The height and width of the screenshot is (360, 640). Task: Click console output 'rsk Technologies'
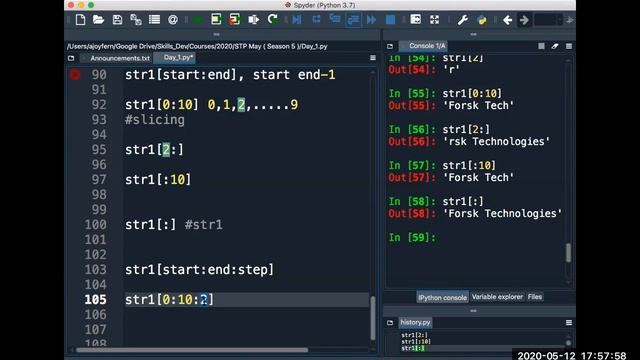pos(496,141)
